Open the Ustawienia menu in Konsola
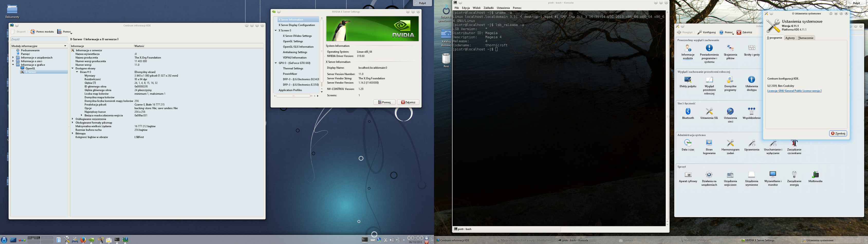The width and height of the screenshot is (868, 244). (503, 8)
